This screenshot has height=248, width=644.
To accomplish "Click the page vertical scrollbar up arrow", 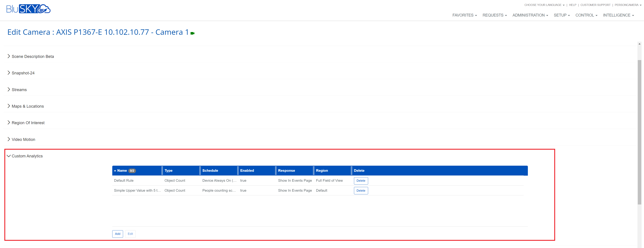I will (x=639, y=44).
